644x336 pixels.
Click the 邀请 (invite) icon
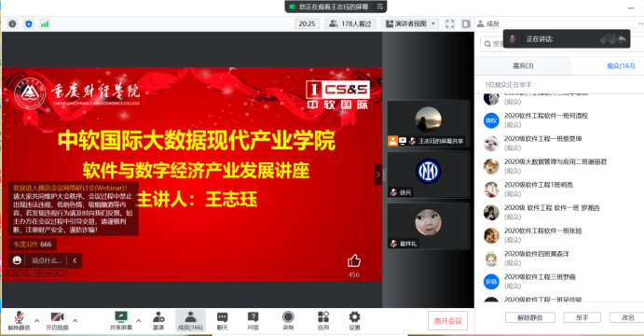(158, 317)
